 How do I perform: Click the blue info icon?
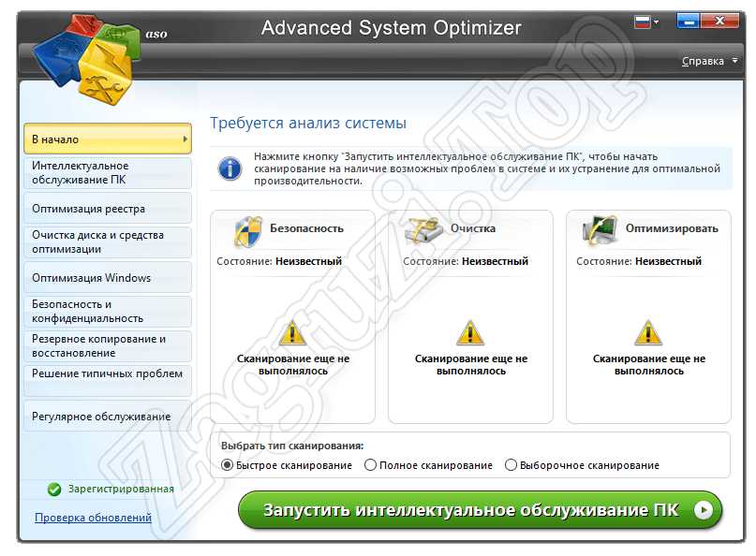coord(230,168)
